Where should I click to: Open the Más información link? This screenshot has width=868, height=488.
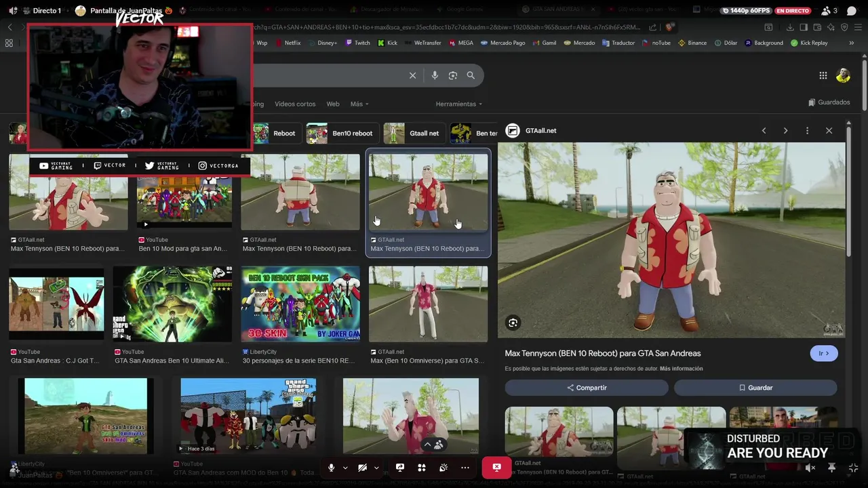click(x=681, y=369)
